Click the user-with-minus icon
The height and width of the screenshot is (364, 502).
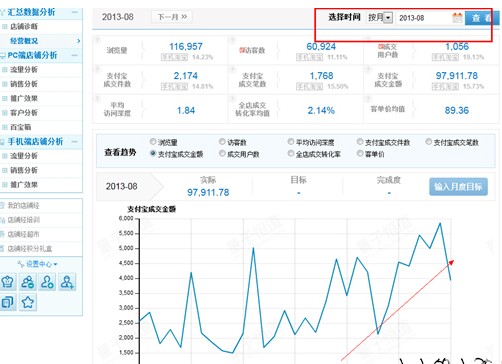[27, 282]
